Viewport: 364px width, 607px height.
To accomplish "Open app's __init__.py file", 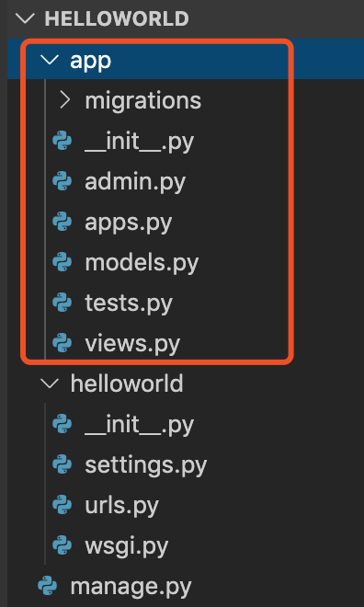I will pos(139,142).
